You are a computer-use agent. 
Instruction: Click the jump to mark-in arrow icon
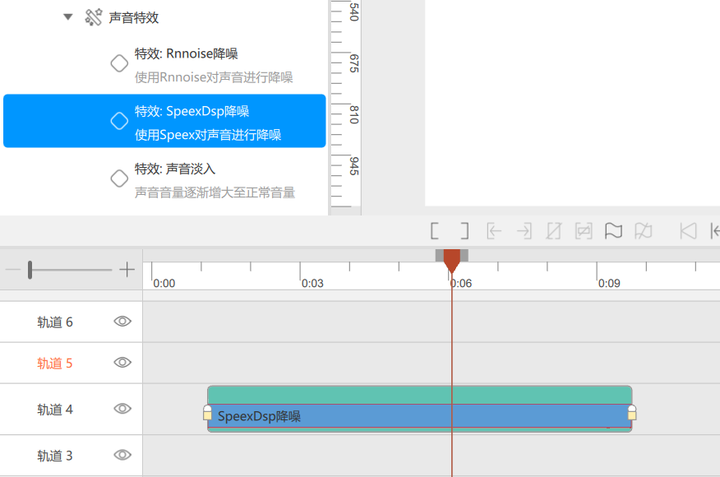pyautogui.click(x=494, y=231)
